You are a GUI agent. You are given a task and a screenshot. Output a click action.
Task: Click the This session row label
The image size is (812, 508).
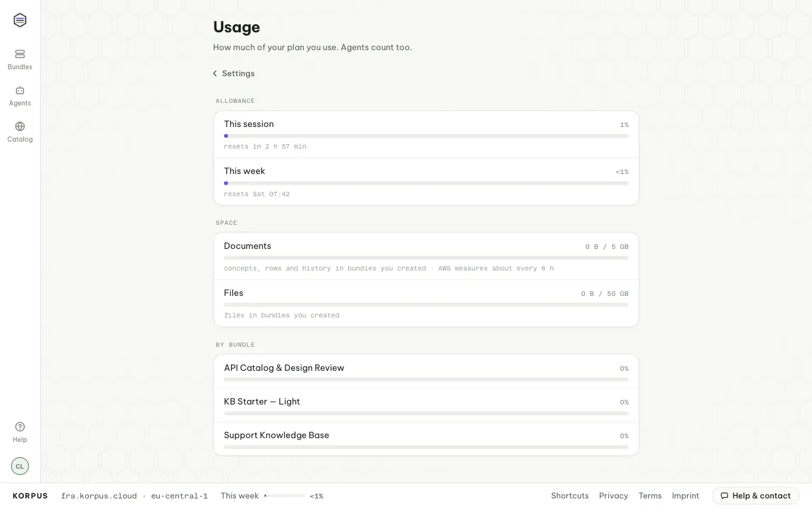249,124
